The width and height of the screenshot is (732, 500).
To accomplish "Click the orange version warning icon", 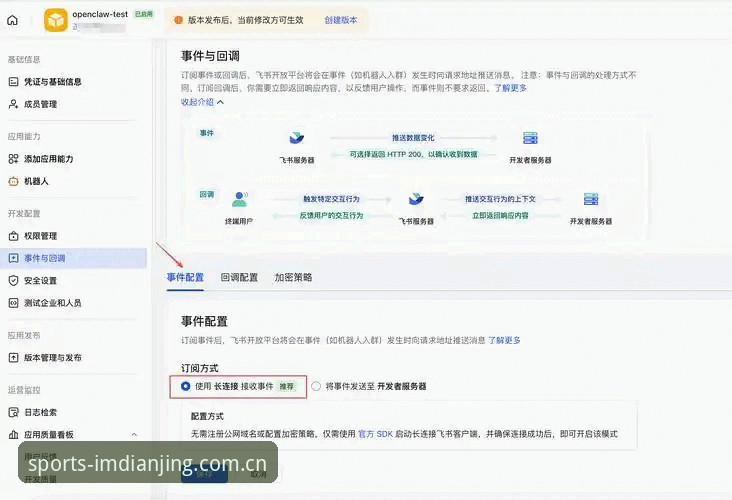I will tap(178, 20).
